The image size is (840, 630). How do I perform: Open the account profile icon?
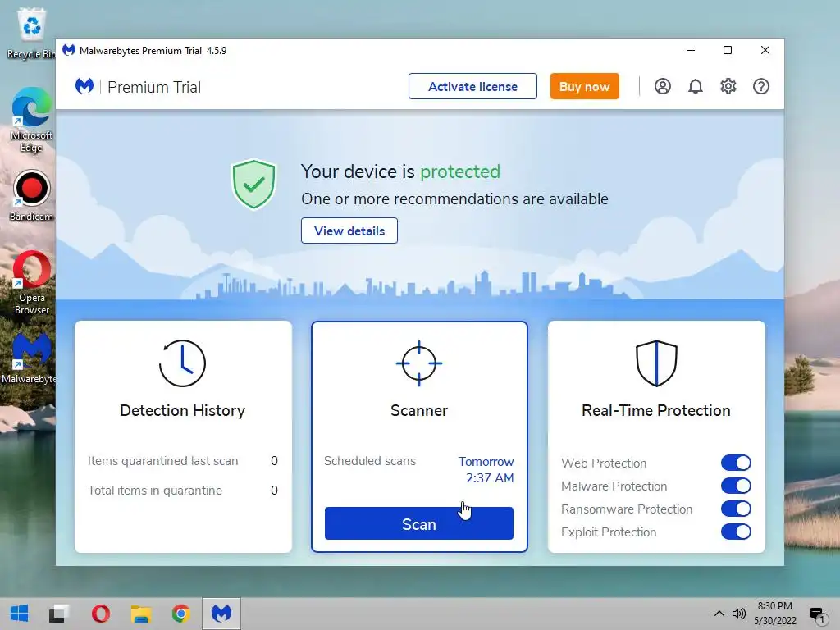tap(662, 86)
